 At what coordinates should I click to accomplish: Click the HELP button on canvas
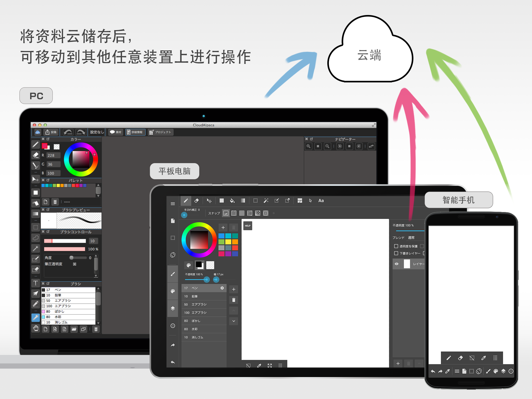coord(248,225)
